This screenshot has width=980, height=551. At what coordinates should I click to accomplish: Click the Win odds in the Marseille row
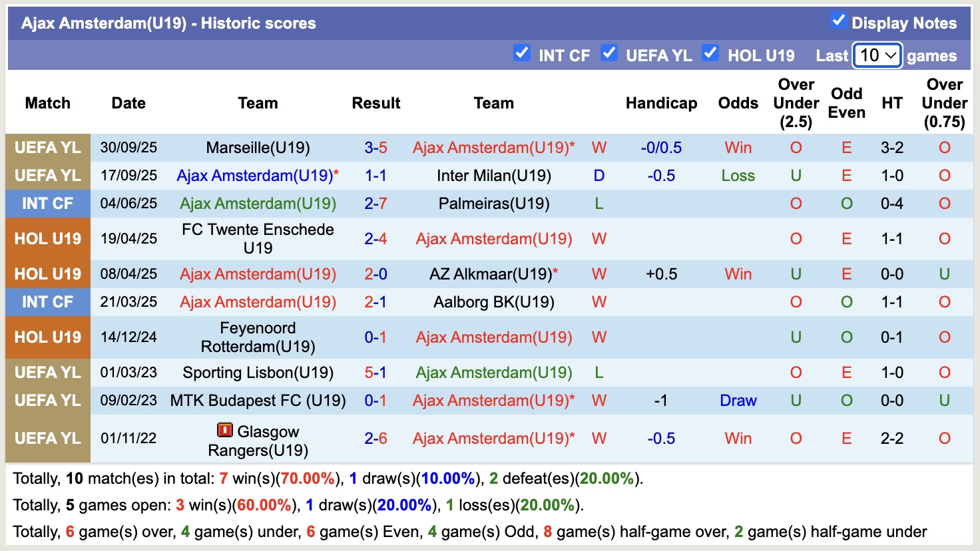(737, 147)
